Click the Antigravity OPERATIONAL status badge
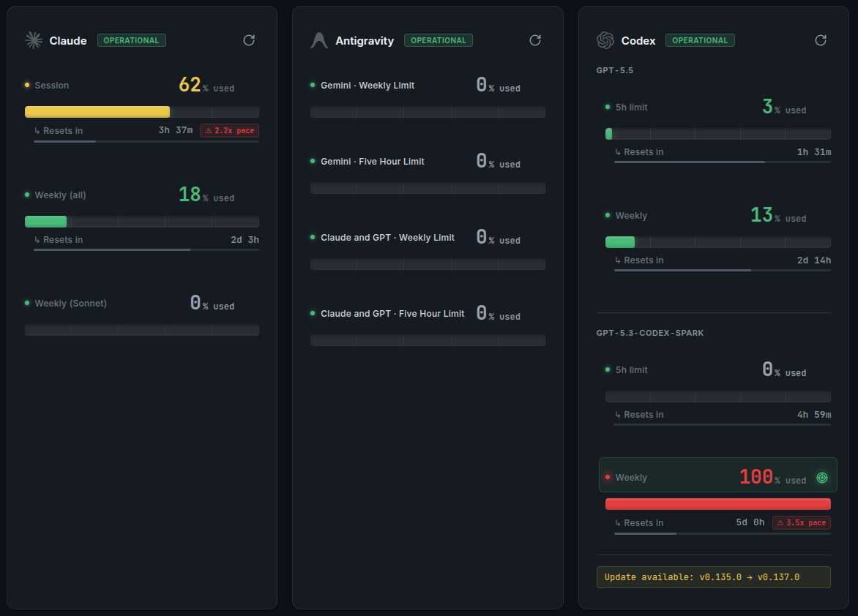Image resolution: width=858 pixels, height=616 pixels. 439,40
